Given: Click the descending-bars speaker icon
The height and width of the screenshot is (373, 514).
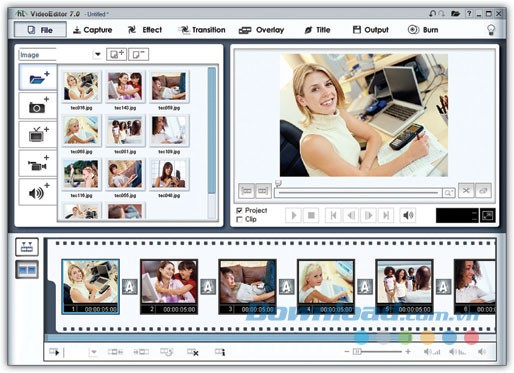Looking at the screenshot, I should [457, 352].
